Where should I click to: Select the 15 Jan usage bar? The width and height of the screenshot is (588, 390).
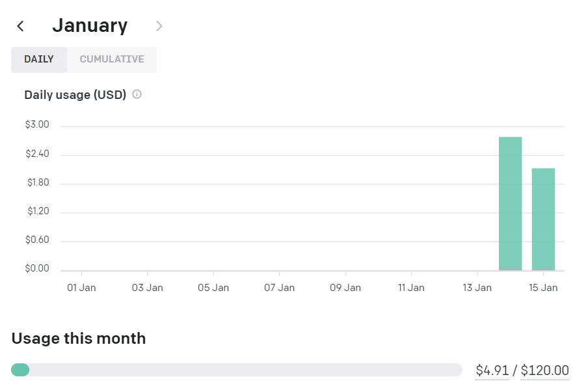pos(543,219)
